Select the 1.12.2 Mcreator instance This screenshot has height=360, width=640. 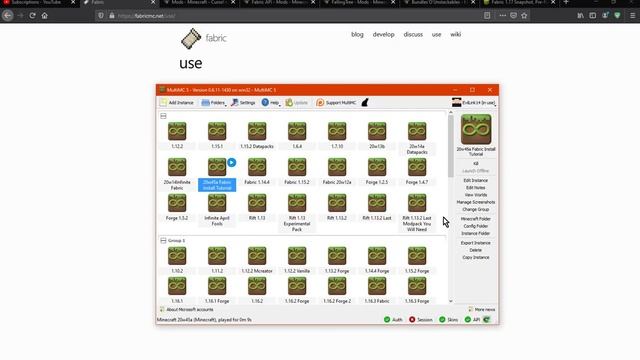257,260
